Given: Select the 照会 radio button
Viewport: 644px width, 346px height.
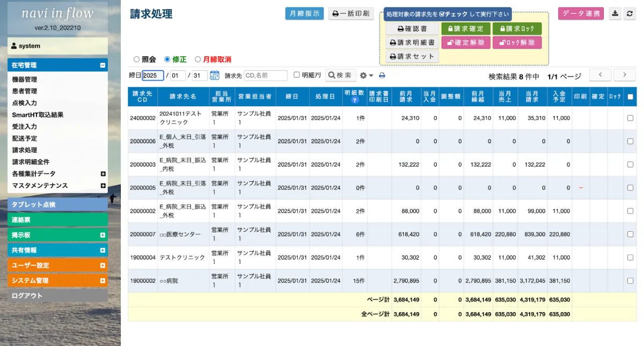Looking at the screenshot, I should click(x=136, y=60).
